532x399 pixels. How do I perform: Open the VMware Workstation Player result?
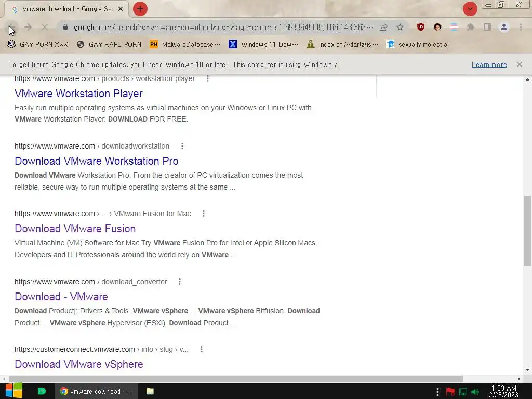tap(79, 94)
